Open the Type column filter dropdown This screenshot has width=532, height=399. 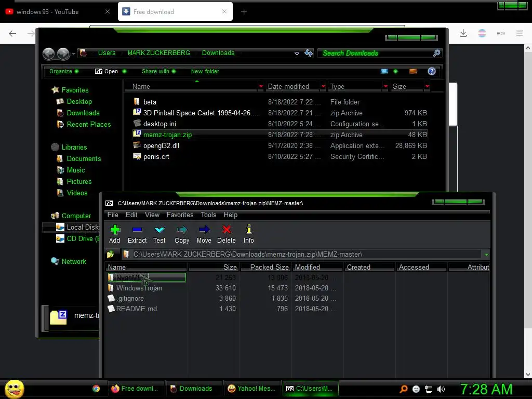pos(385,87)
